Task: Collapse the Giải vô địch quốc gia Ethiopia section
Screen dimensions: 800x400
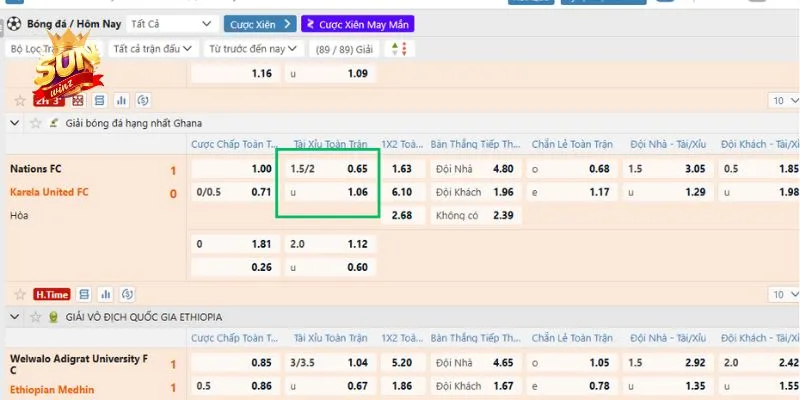Action: pos(12,317)
